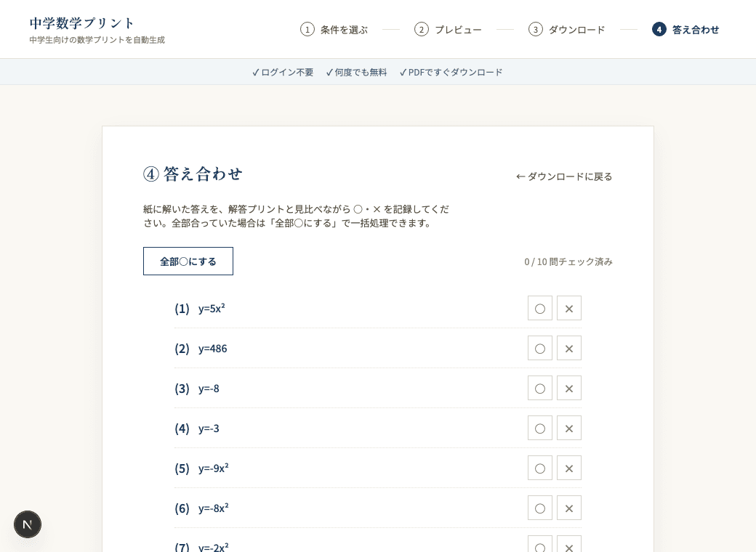Click the 全部○にする button

pyautogui.click(x=188, y=261)
